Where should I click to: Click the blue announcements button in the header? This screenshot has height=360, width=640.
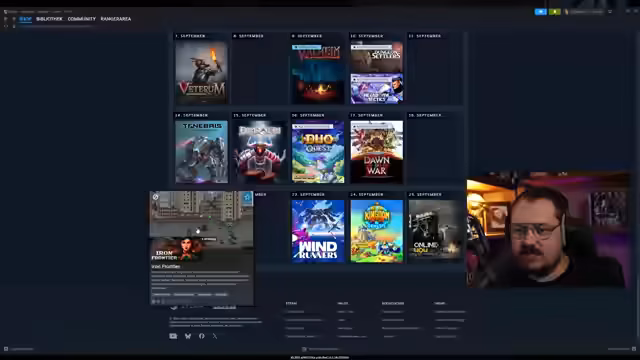(540, 12)
